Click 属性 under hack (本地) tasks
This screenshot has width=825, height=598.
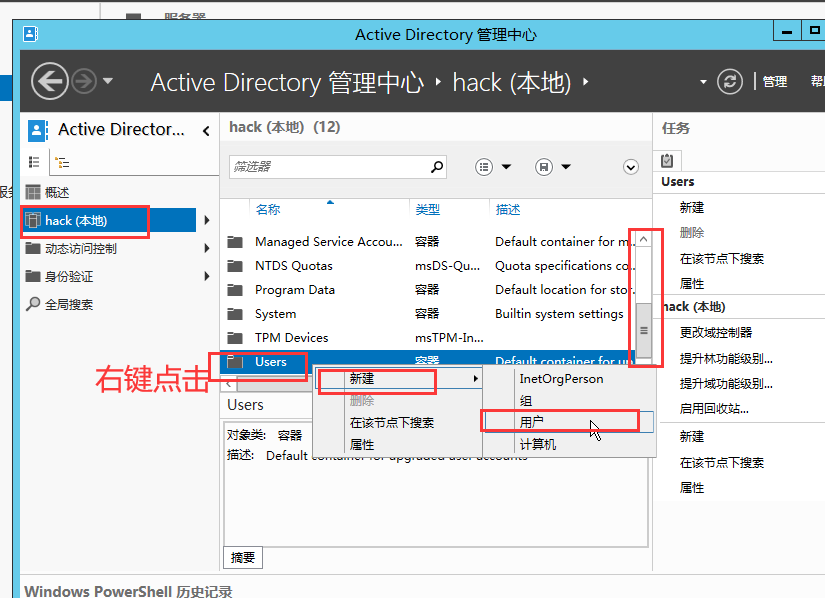click(691, 488)
